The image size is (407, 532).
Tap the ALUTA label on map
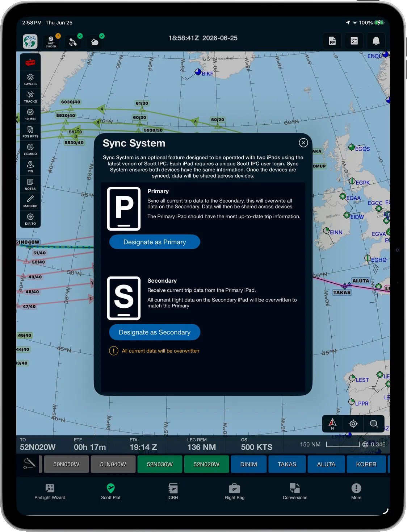361,281
